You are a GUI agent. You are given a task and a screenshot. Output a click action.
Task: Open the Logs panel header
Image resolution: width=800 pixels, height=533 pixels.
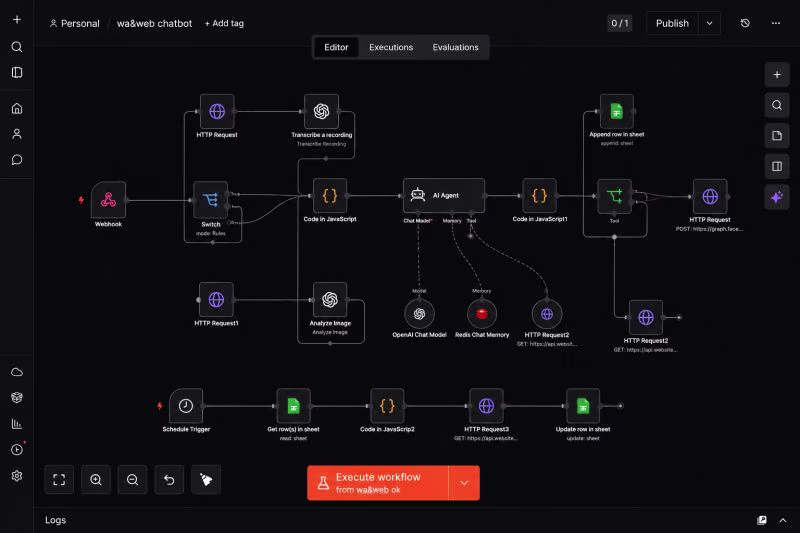[x=56, y=520]
